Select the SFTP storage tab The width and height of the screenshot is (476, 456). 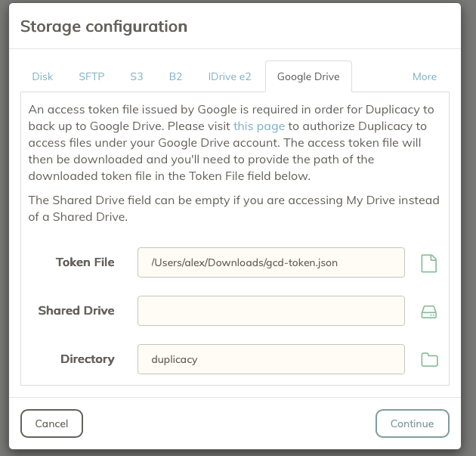(x=91, y=76)
